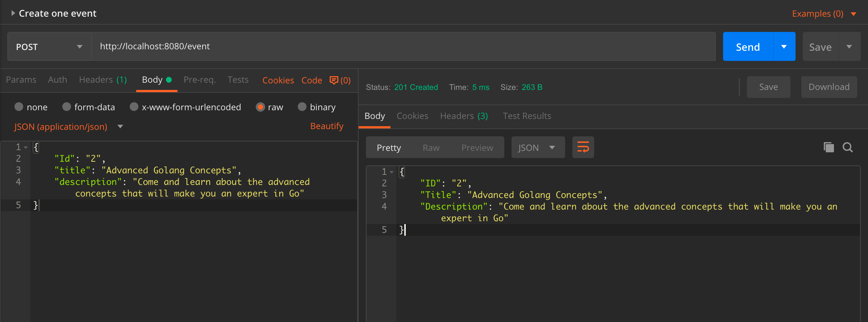The height and width of the screenshot is (322, 868).
Task: Collapse the response JSON using line 1 fold arrow
Action: (x=392, y=172)
